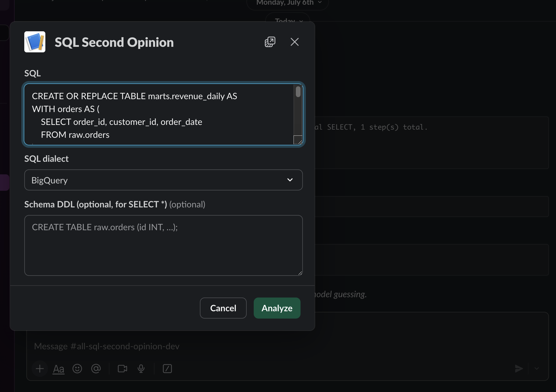Click the SQL text area scrollbar thumb
The image size is (556, 392).
coord(298,92)
